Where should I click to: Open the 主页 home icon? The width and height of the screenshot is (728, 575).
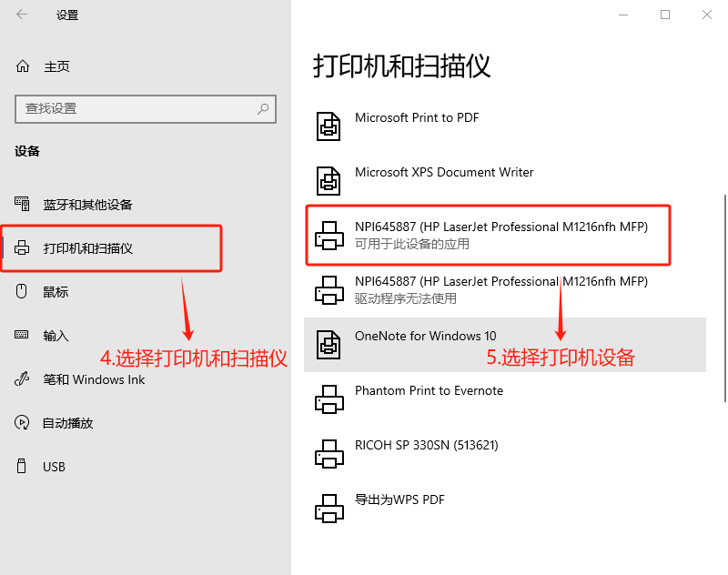click(x=23, y=66)
